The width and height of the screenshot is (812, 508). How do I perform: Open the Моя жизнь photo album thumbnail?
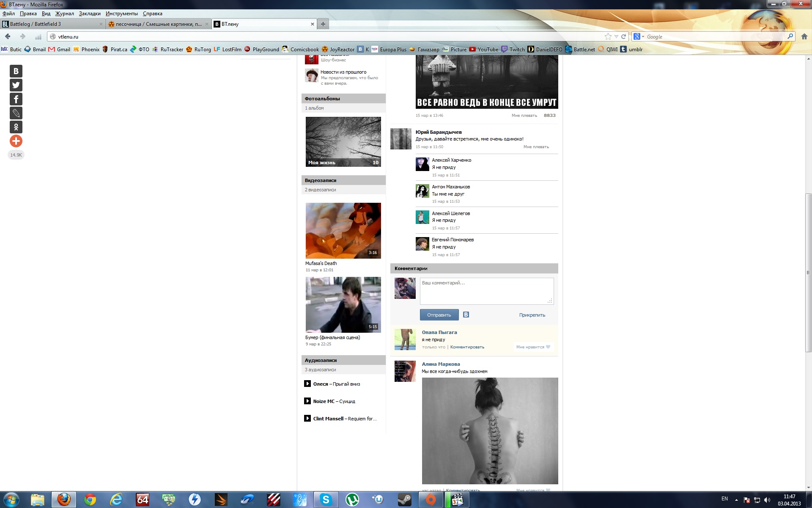pos(343,142)
